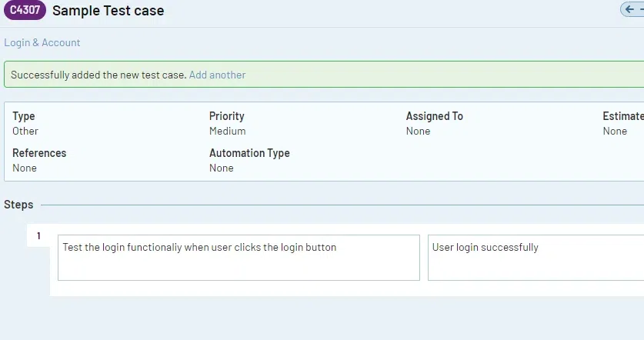
Task: Click the Assigned To field label
Action: (x=434, y=116)
